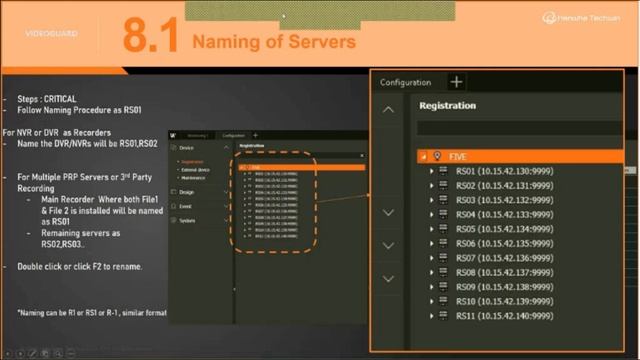Click the app logo in small screenshot

[173, 136]
